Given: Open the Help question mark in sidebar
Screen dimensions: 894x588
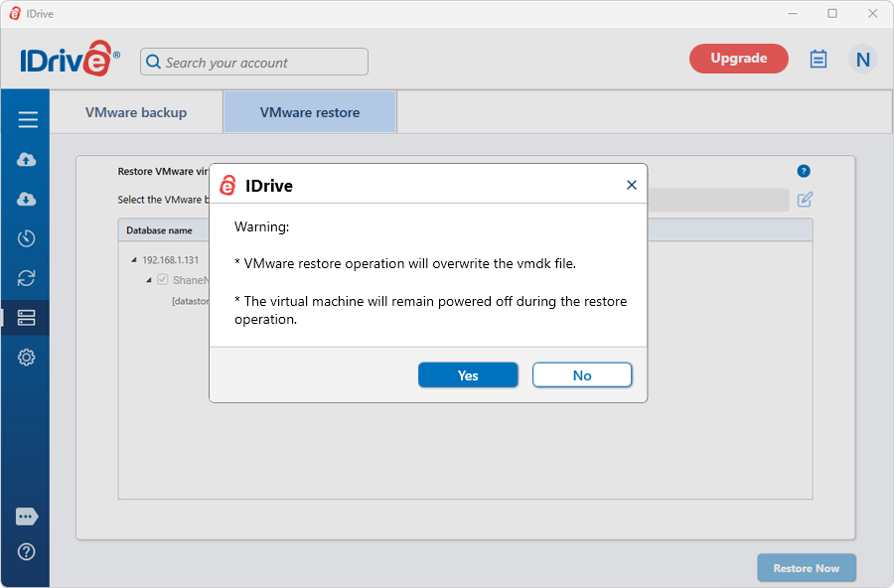Looking at the screenshot, I should pos(26,552).
